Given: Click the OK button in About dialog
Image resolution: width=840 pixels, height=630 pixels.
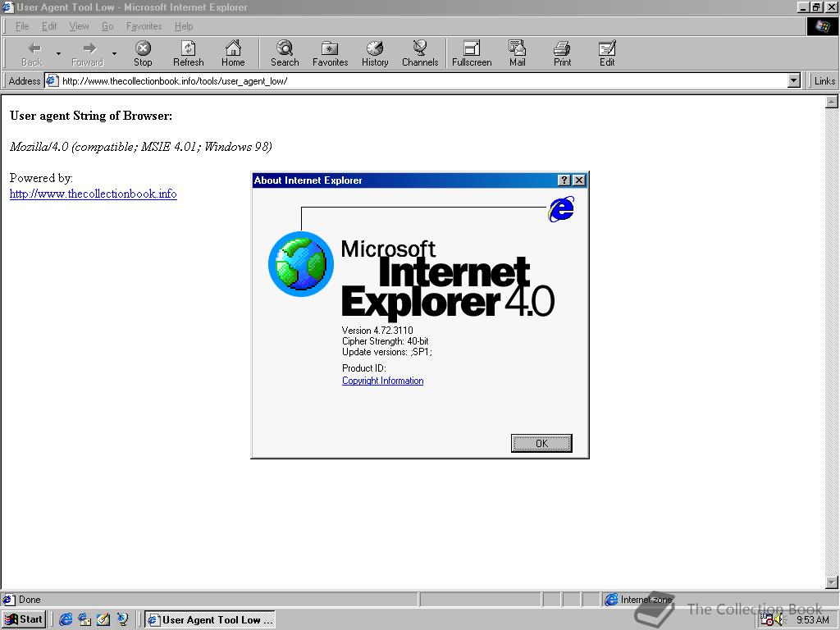Looking at the screenshot, I should 541,443.
